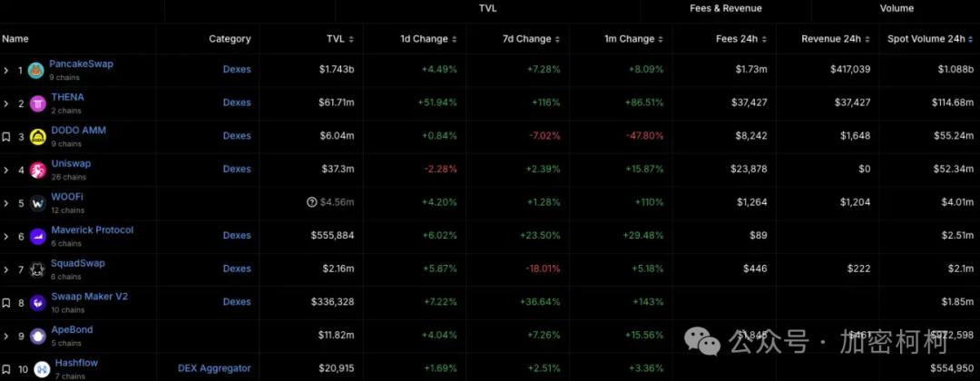980x381 pixels.
Task: Sort by the Fees 24h column header
Action: (741, 39)
